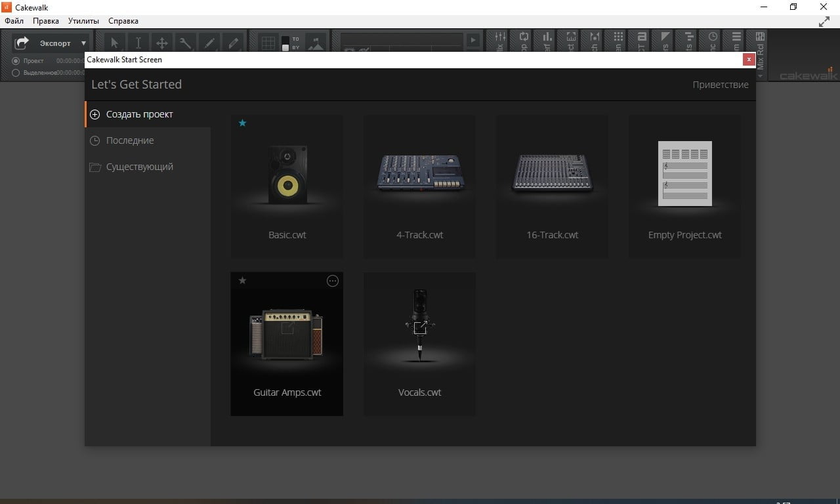Click the Screen module grid icon
Viewport: 840px width, 504px height.
click(x=618, y=37)
